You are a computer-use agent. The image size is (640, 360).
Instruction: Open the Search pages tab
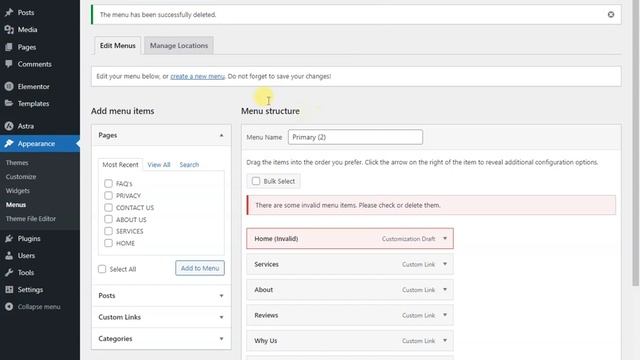(189, 164)
